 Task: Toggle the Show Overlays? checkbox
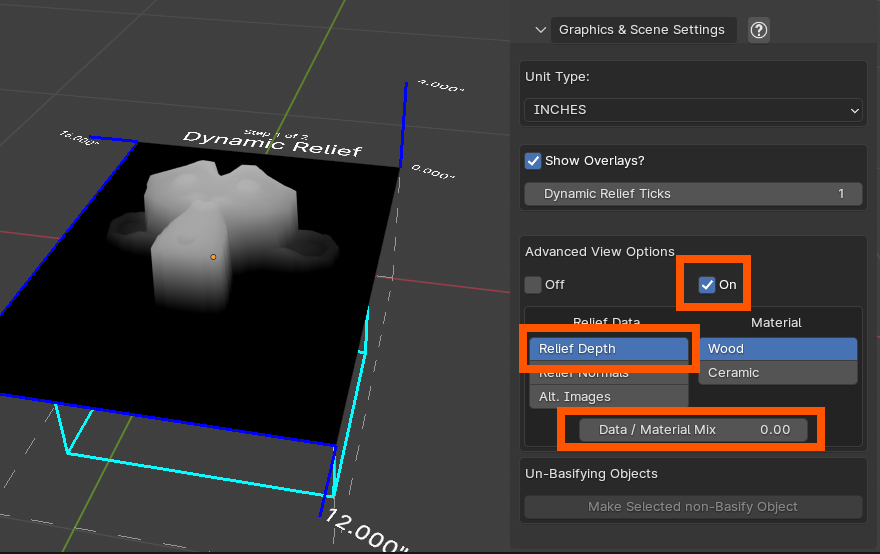pyautogui.click(x=534, y=161)
